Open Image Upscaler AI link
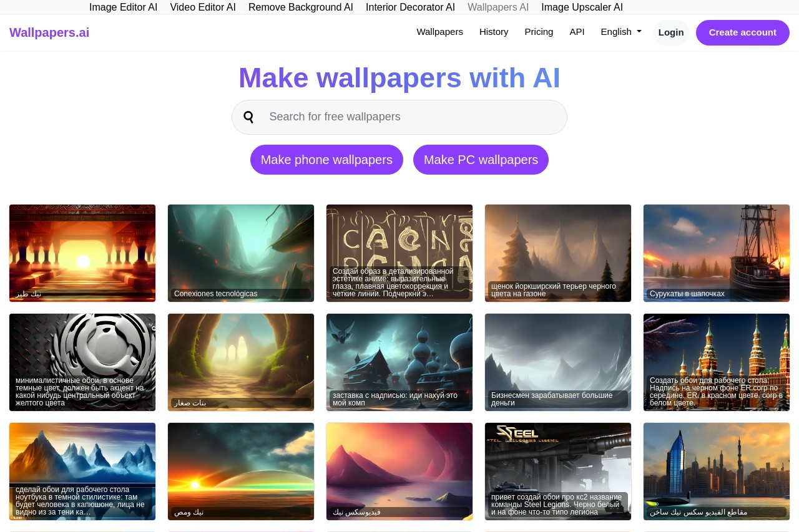The image size is (799, 532). click(x=582, y=7)
